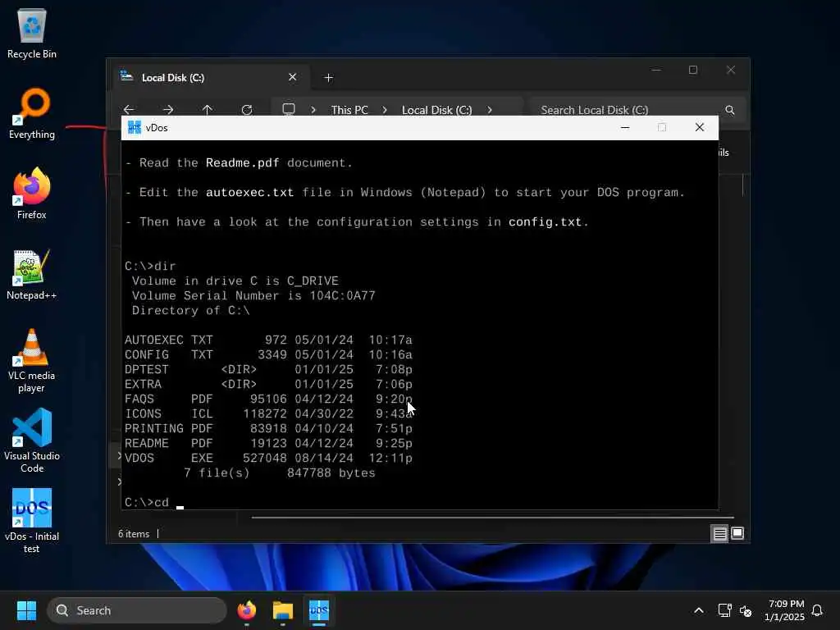Launch VLC media player from desktop
840x630 pixels.
pyautogui.click(x=32, y=361)
